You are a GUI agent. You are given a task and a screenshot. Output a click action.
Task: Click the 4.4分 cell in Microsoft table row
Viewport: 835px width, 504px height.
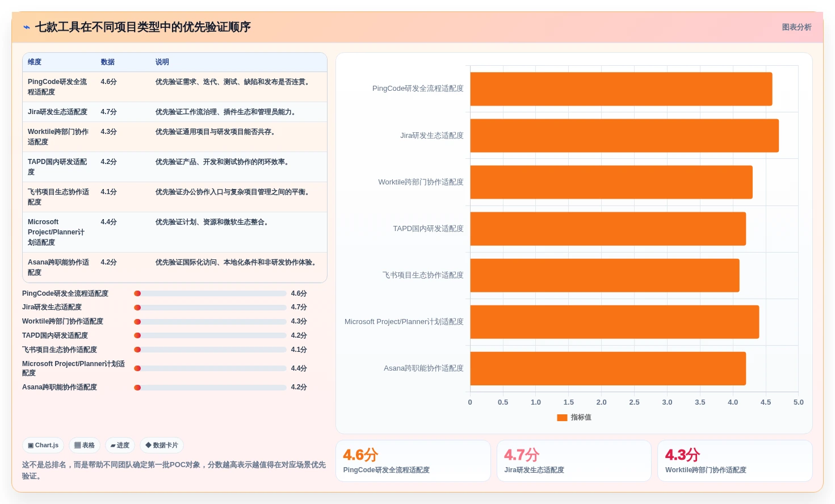click(x=108, y=222)
